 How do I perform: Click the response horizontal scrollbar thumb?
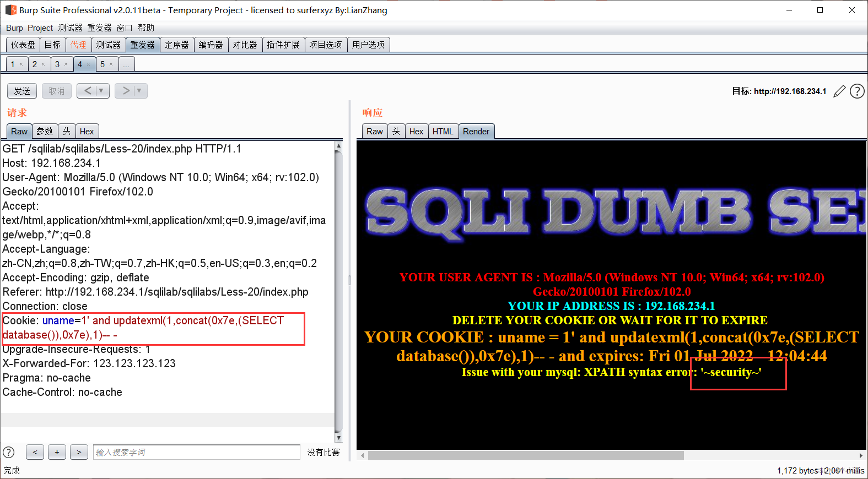pos(526,455)
